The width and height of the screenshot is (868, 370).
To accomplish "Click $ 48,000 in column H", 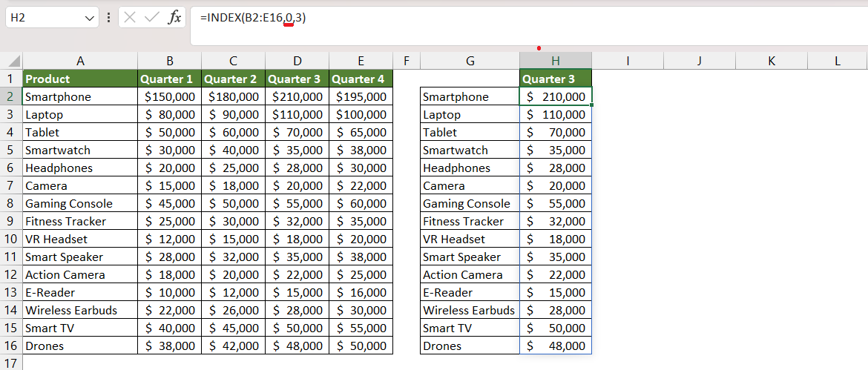I will (556, 346).
